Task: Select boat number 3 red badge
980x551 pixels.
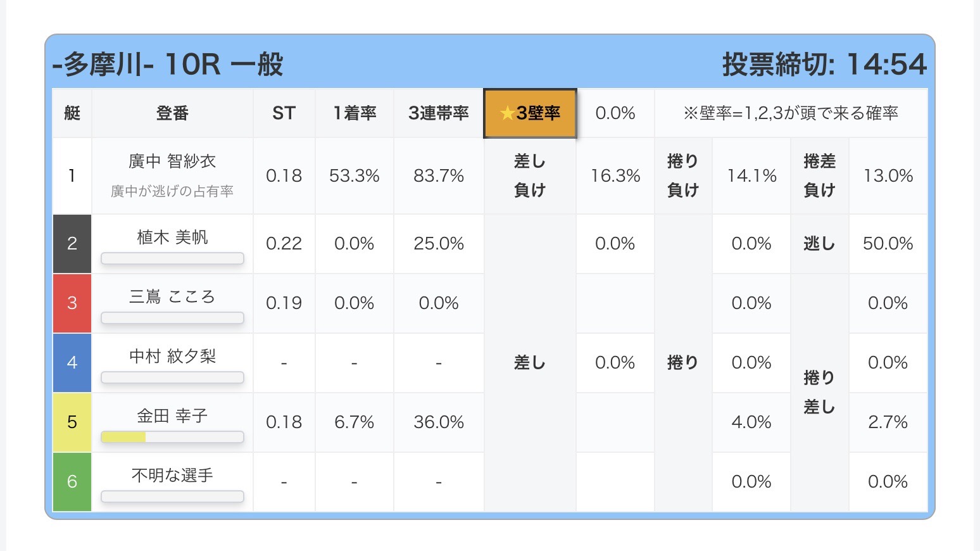Action: (x=72, y=303)
